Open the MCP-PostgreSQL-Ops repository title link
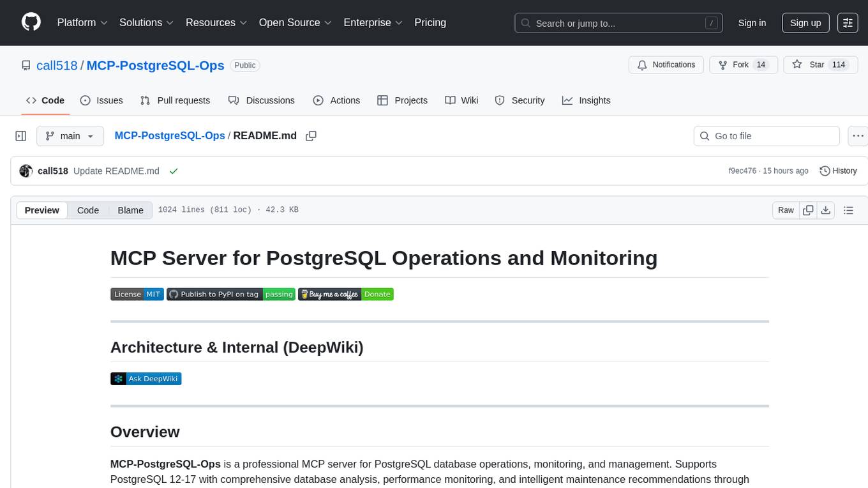 [155, 65]
